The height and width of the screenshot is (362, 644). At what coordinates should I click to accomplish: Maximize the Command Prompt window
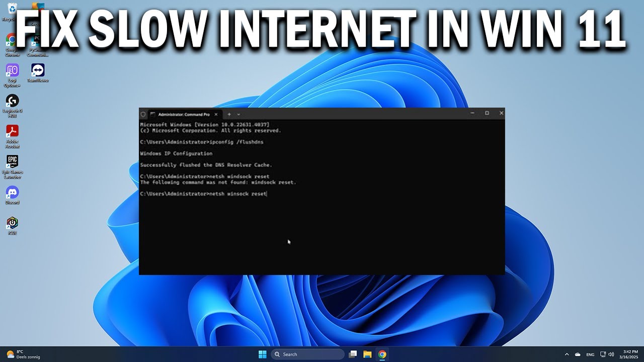(x=487, y=113)
